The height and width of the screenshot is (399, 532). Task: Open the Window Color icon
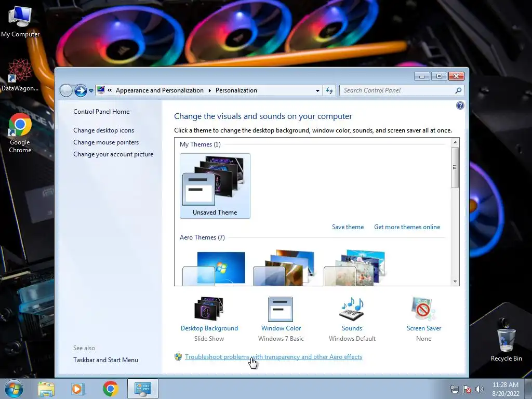tap(280, 309)
